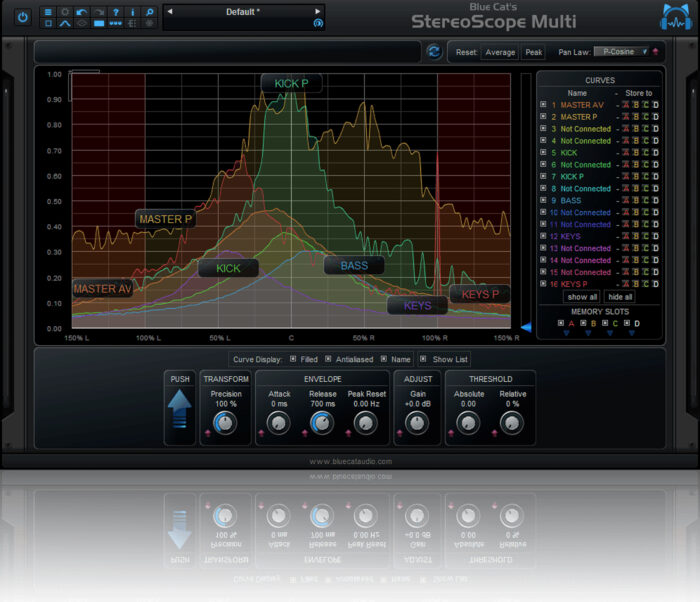This screenshot has width=700, height=602.
Task: Click the redo arrow icon
Action: coord(99,12)
